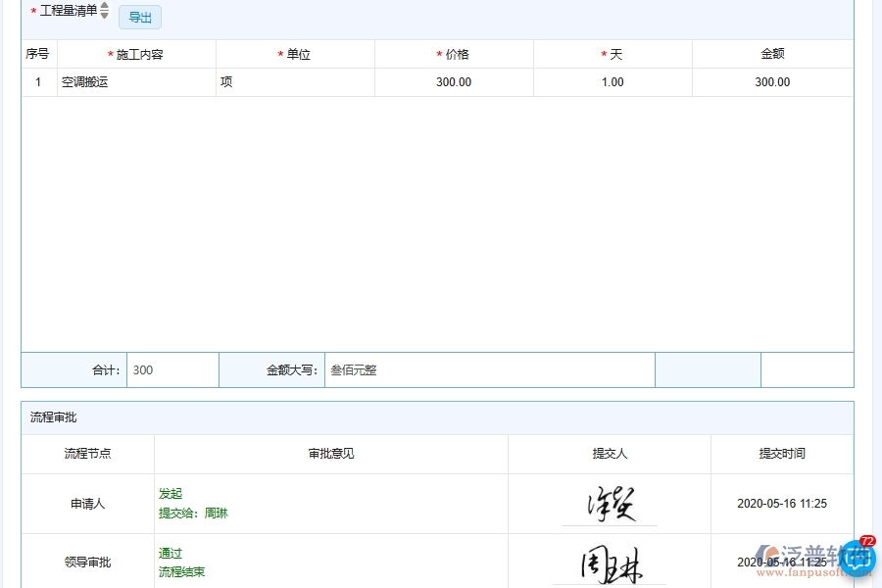Screen dimensions: 882x588
Task: Select the 提交给: 周琳 link
Action: 192,512
